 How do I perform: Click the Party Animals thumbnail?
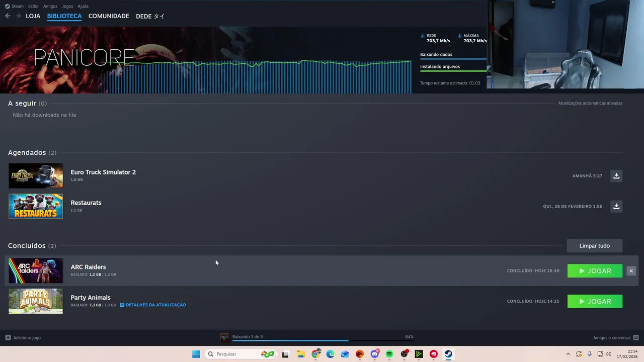click(x=36, y=301)
